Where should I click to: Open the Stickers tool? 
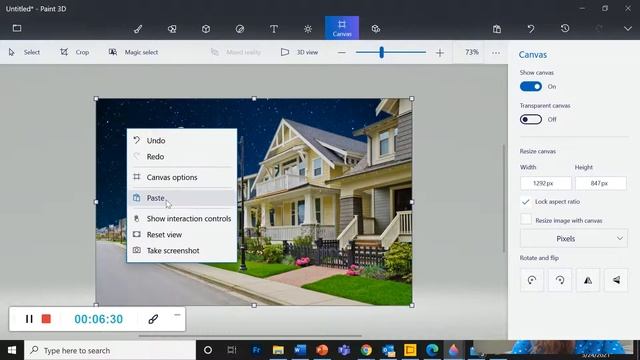240,29
